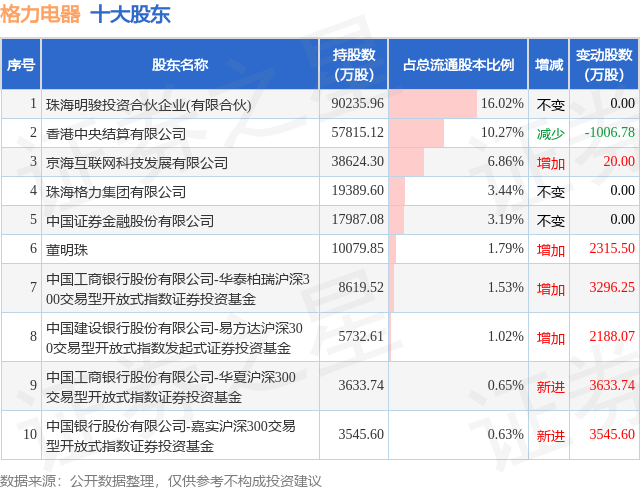The width and height of the screenshot is (640, 490).
Task: Click the 3545.60 value in the 持股数 column
Action: (361, 434)
